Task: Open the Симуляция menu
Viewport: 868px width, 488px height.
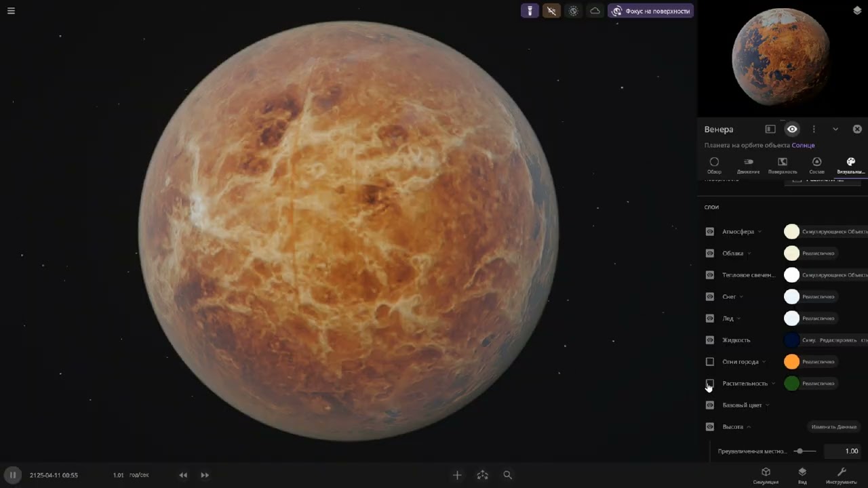Action: click(766, 475)
